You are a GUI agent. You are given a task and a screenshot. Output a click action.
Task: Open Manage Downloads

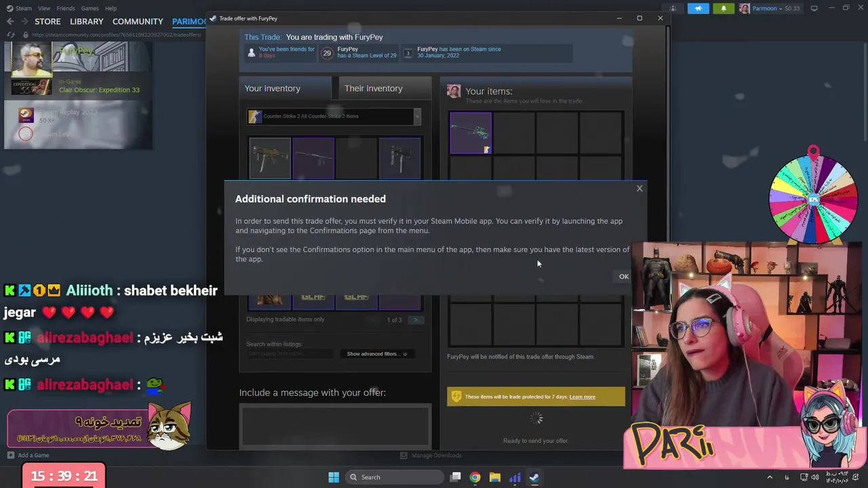coord(431,455)
